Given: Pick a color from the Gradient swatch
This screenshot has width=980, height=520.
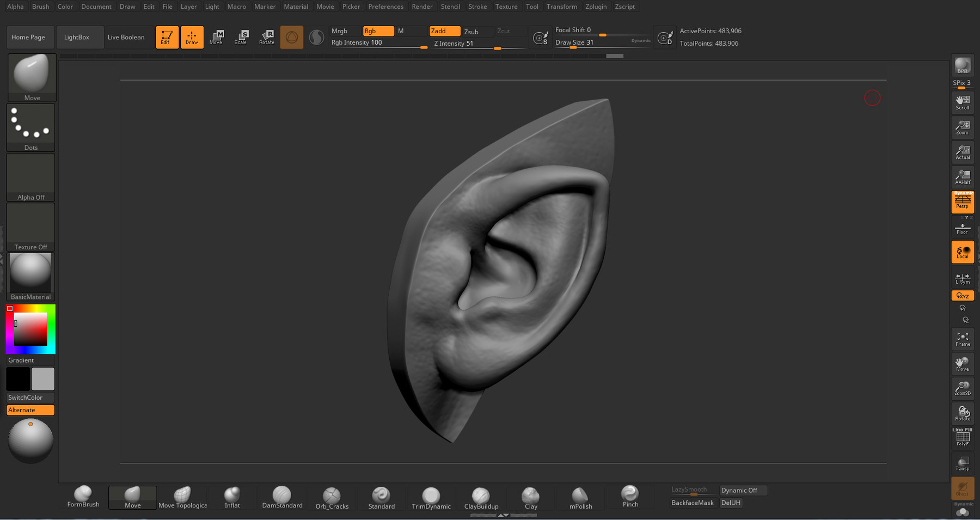Looking at the screenshot, I should coord(30,329).
